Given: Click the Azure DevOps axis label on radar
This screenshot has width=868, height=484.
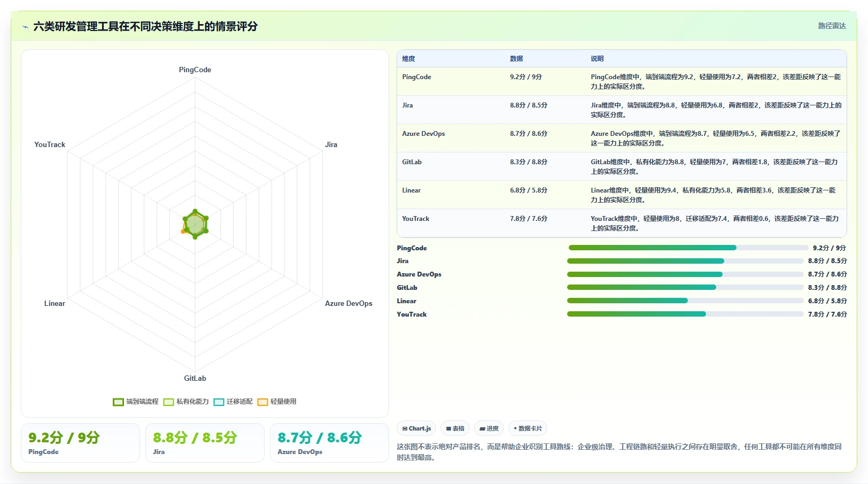Looking at the screenshot, I should click(348, 304).
